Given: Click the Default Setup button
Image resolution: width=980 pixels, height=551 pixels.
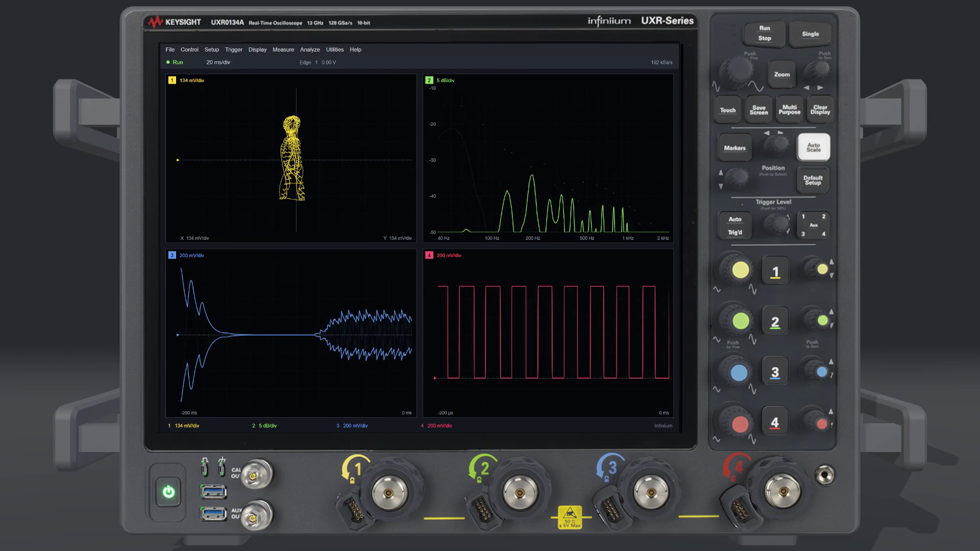Looking at the screenshot, I should 813,180.
